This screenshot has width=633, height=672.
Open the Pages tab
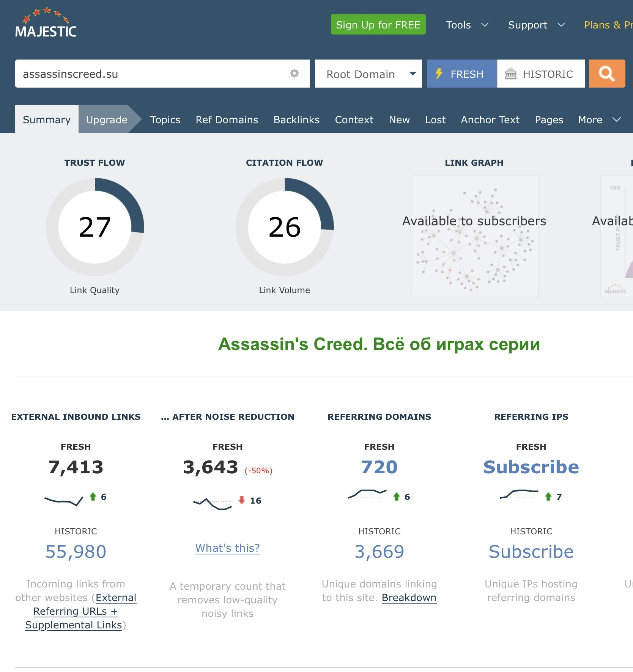pos(549,120)
